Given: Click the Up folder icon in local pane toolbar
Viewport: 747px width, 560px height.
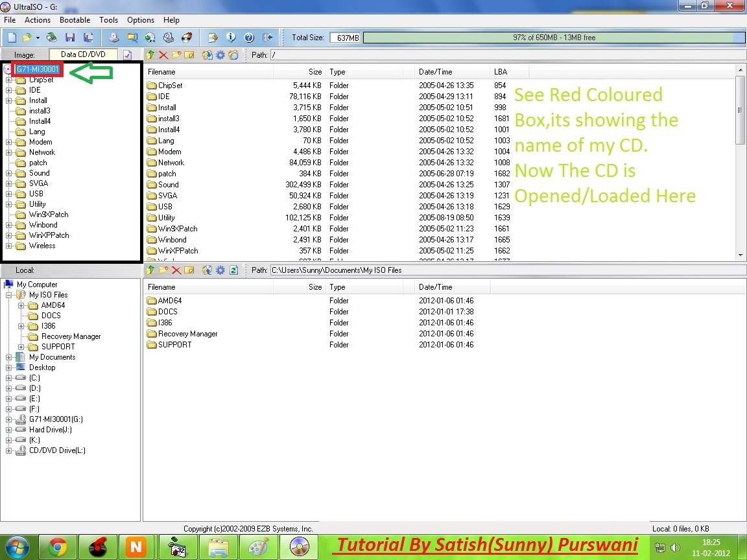Looking at the screenshot, I should pos(150,270).
